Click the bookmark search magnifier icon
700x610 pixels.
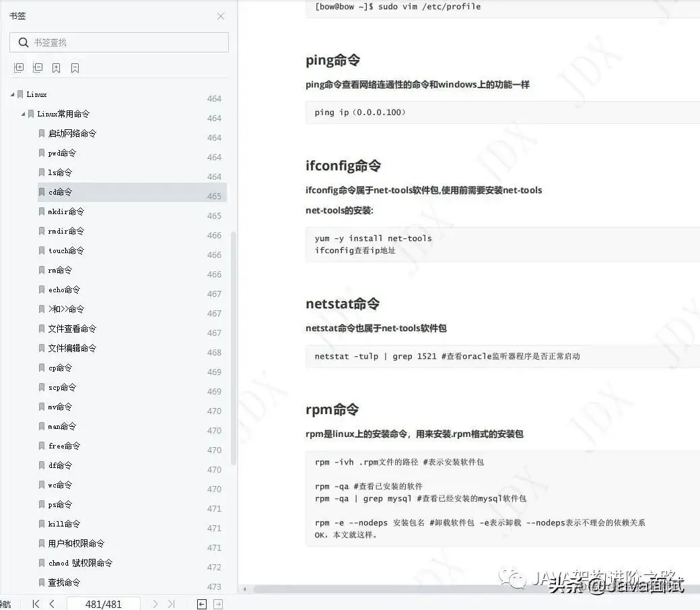(23, 42)
